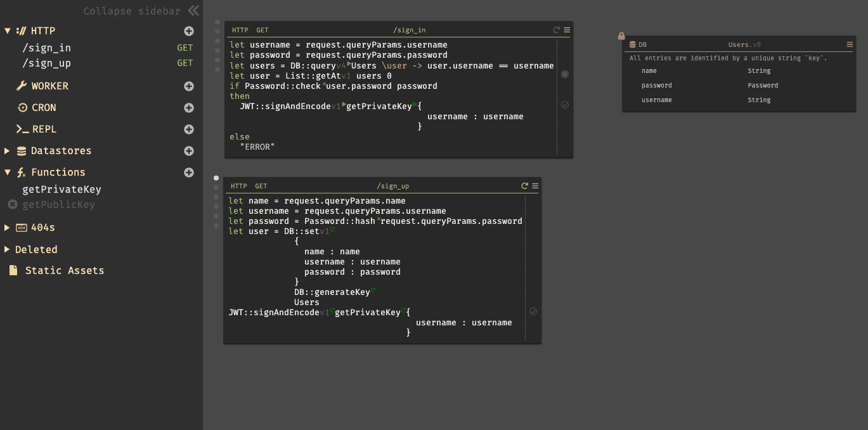
Task: Add a new Datastore
Action: coord(189,151)
